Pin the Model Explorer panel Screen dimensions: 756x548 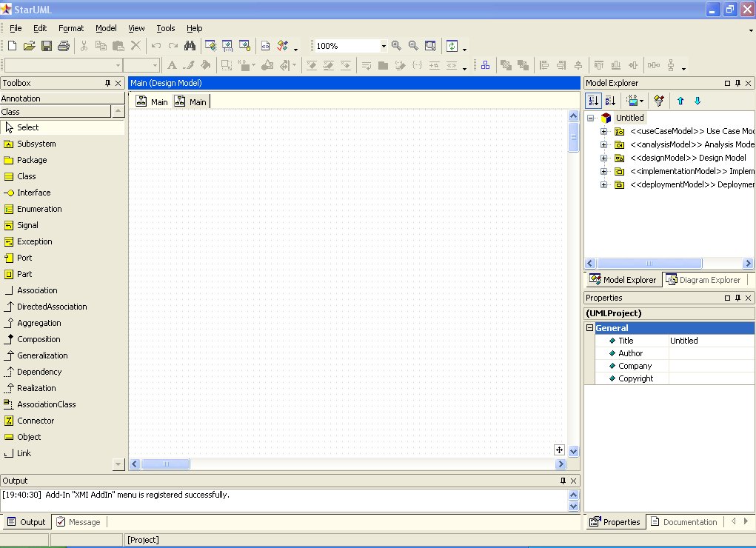pos(737,83)
